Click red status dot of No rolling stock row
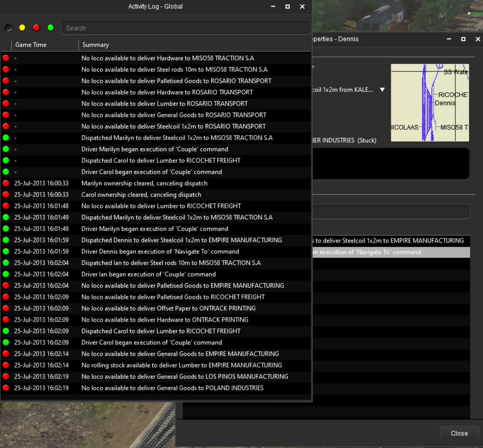The image size is (483, 448). [6, 365]
